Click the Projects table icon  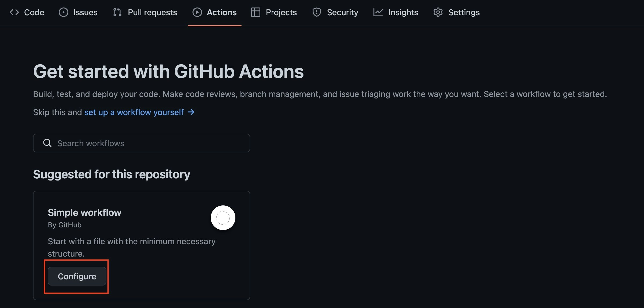256,12
